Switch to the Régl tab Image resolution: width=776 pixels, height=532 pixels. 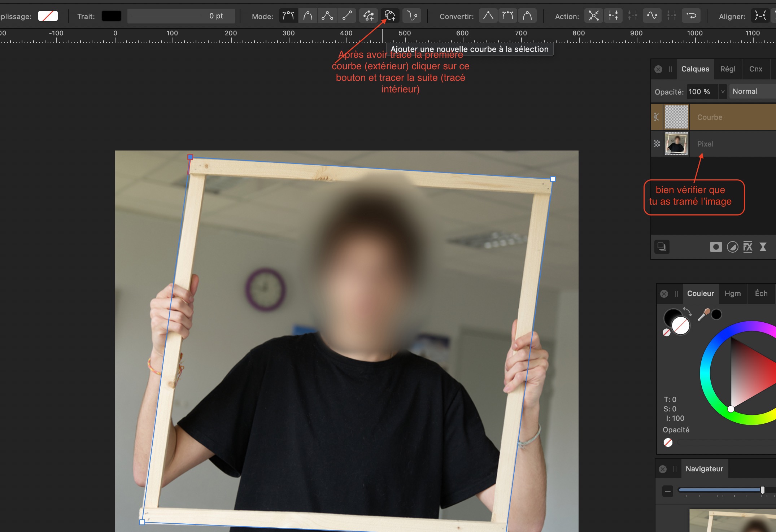[x=728, y=69]
